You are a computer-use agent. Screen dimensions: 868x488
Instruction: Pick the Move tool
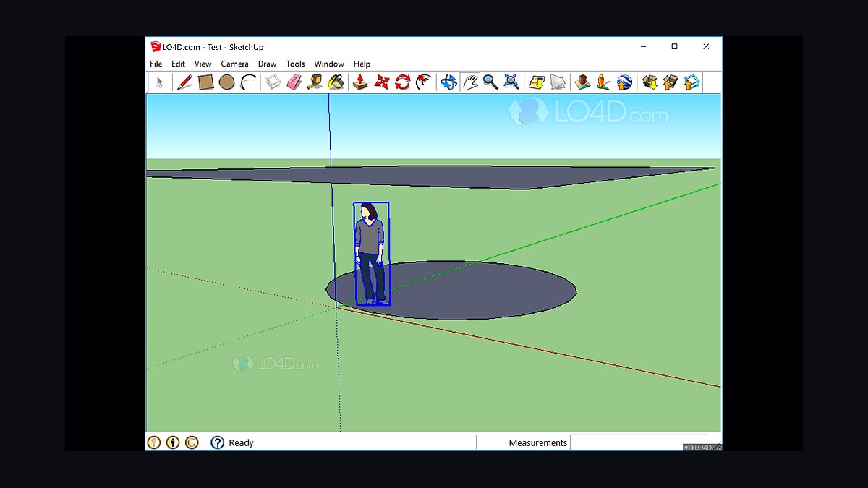(x=382, y=82)
